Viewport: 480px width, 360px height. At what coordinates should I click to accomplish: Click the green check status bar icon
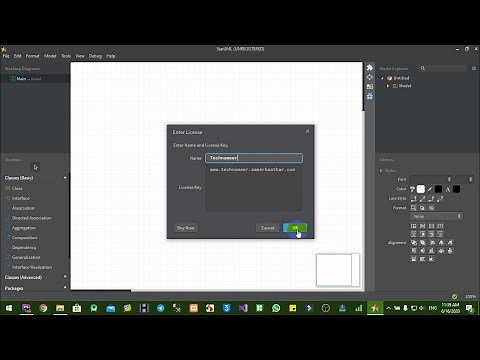(454, 296)
